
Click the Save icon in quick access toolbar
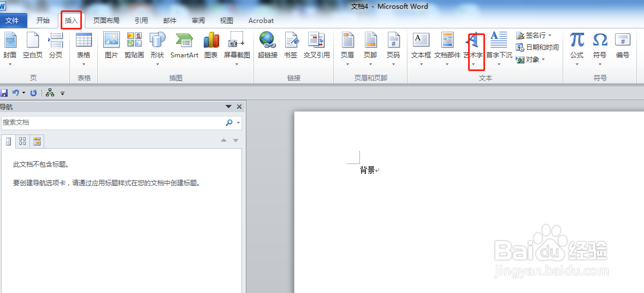(4, 93)
